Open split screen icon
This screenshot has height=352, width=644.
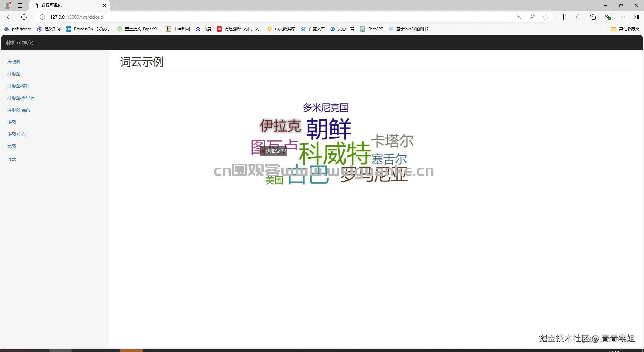coord(563,17)
